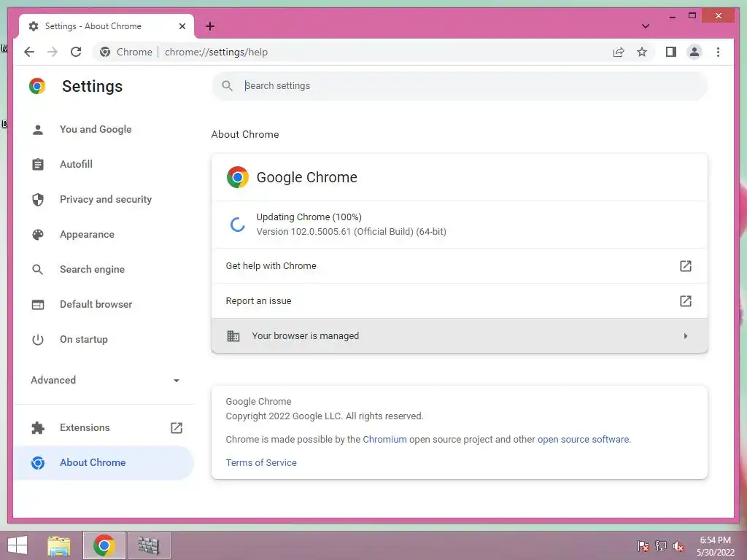Open the brick wall app in taskbar
The height and width of the screenshot is (560, 747).
pos(149,545)
